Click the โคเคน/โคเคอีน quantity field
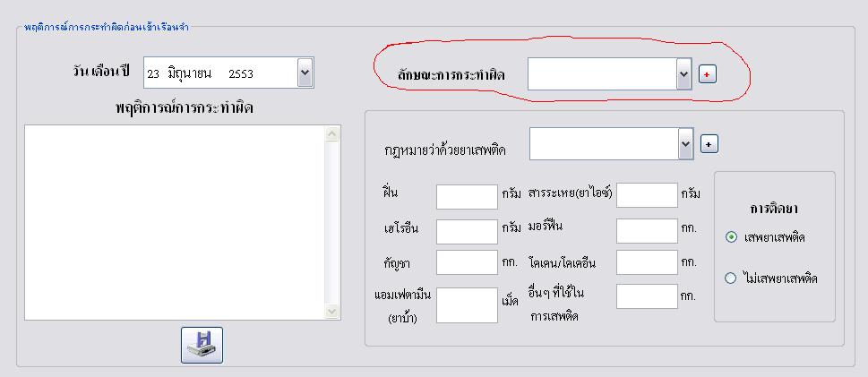 coord(647,262)
